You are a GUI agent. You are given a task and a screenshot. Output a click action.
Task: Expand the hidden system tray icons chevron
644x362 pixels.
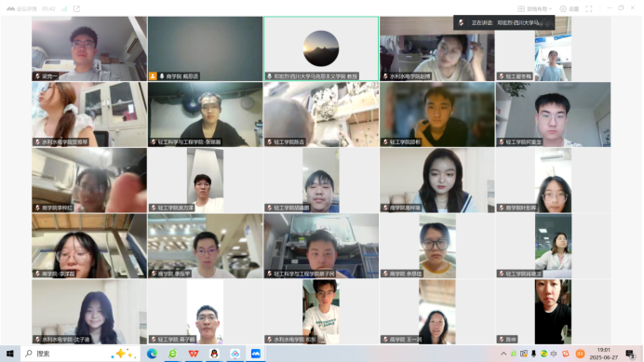coord(503,354)
